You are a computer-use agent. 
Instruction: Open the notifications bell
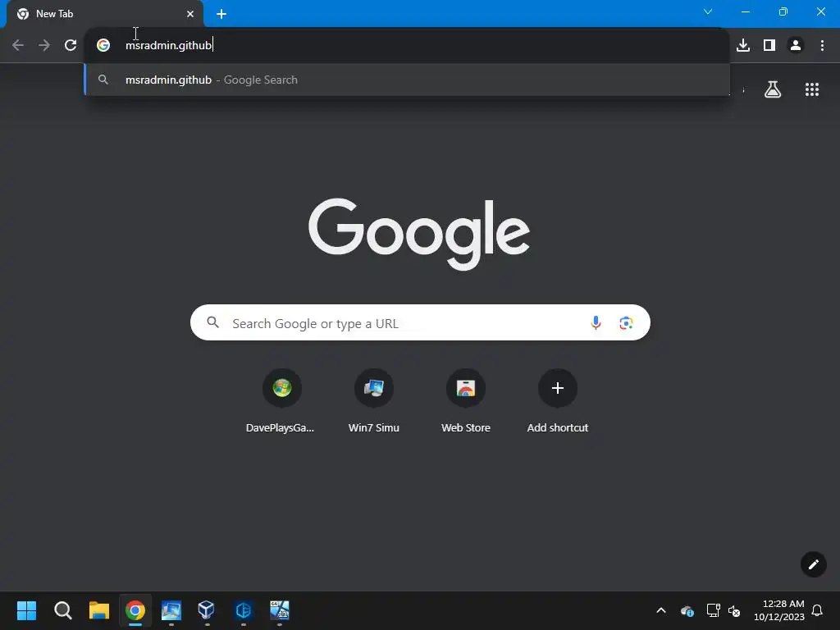817,610
